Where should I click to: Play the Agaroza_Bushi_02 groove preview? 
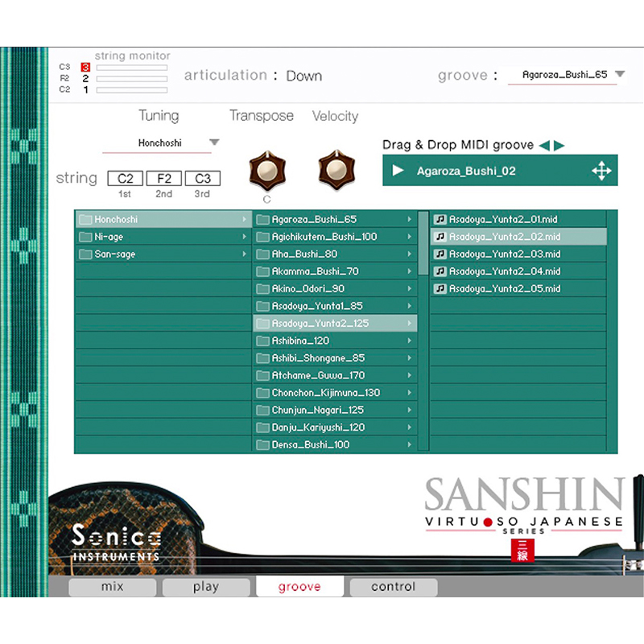[398, 171]
